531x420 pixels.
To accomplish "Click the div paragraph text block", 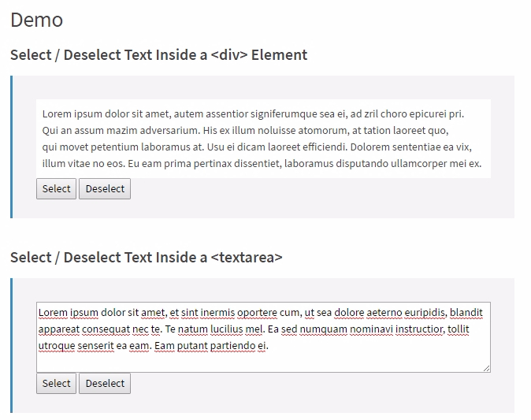I will (x=263, y=139).
